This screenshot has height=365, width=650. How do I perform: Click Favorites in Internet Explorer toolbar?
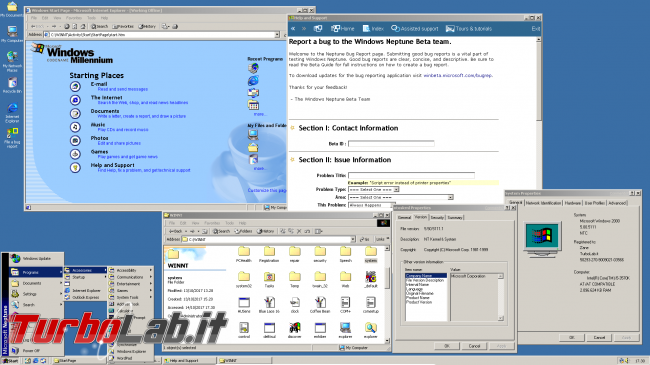click(123, 27)
